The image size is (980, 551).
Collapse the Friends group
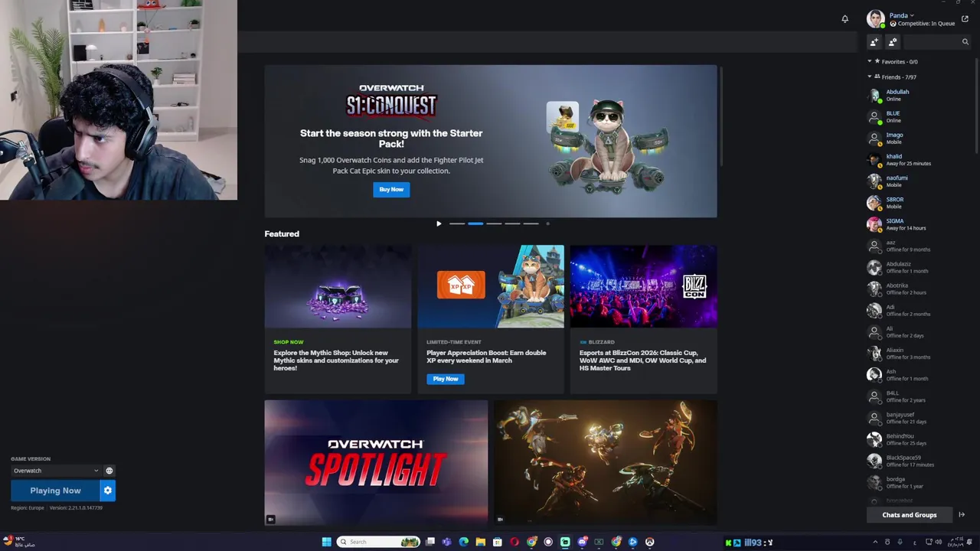(870, 77)
